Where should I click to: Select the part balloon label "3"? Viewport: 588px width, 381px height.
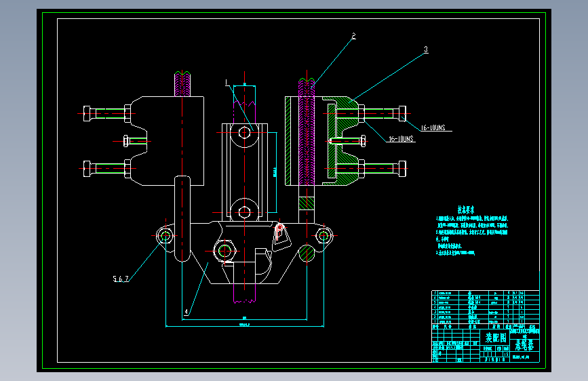tap(426, 49)
